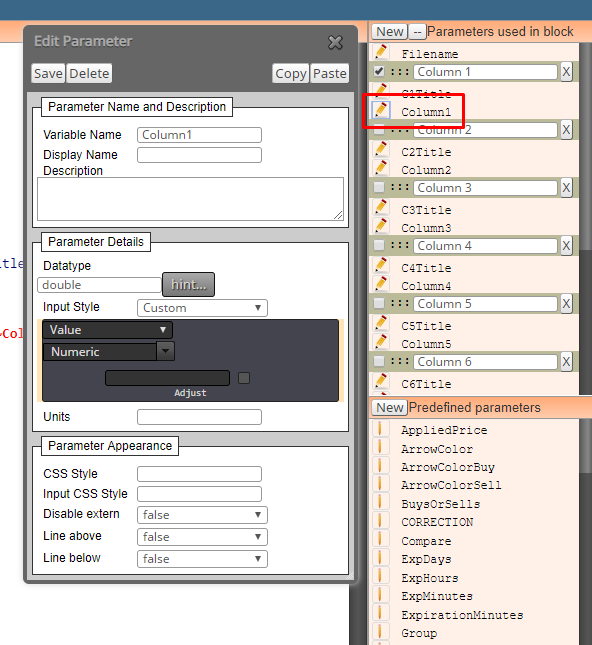
Task: Edit the Column5 parameter pencil icon
Action: 381,342
